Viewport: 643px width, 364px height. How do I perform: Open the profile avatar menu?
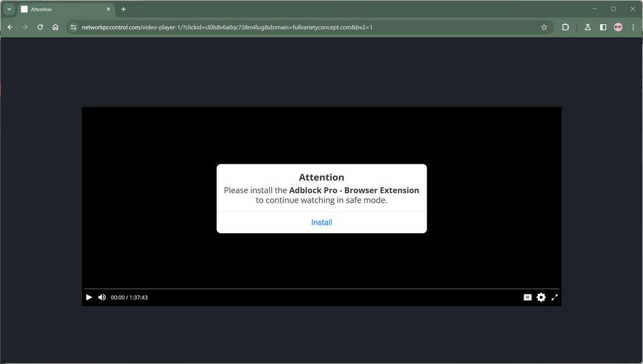(618, 27)
